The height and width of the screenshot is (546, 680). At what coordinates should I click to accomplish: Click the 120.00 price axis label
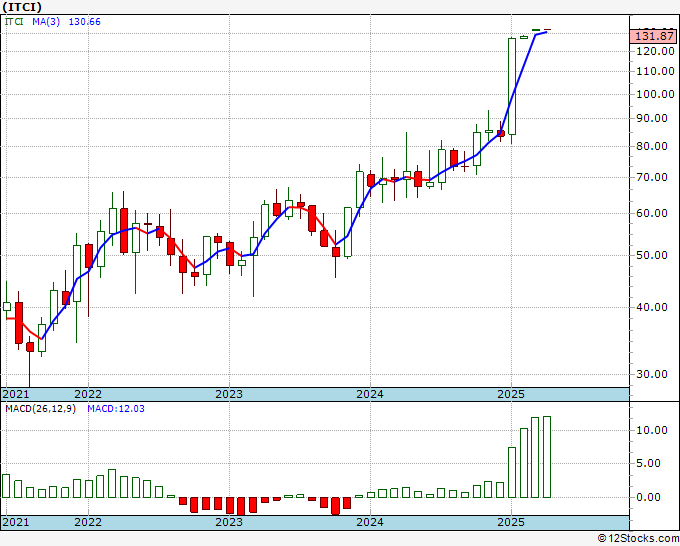point(655,51)
